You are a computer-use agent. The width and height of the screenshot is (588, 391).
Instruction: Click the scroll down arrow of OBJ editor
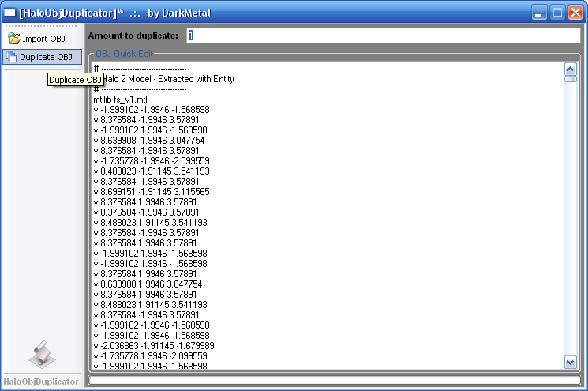[571, 362]
